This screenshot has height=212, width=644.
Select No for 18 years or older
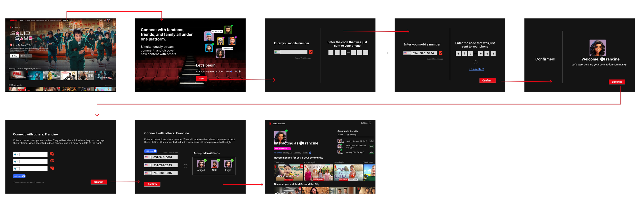click(x=240, y=71)
